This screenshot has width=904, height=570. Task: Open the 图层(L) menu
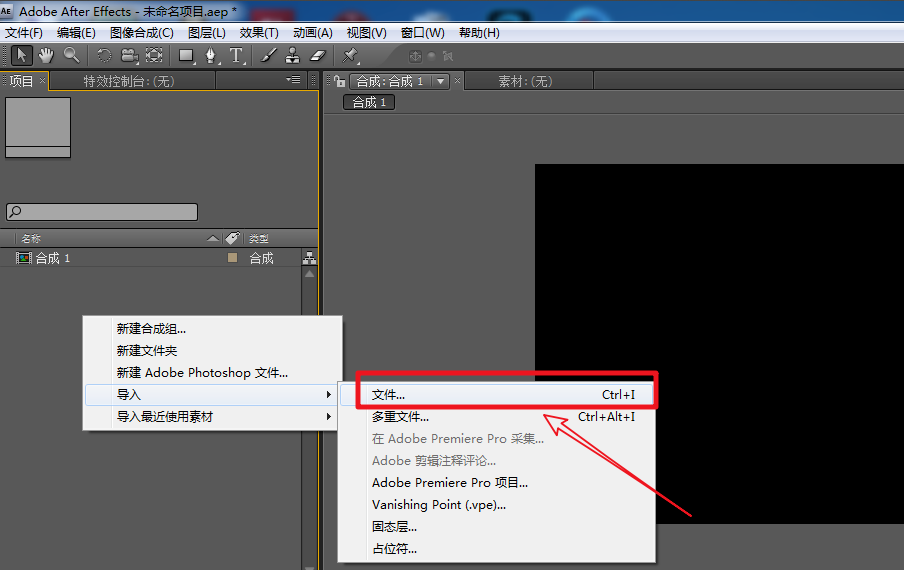(x=206, y=33)
